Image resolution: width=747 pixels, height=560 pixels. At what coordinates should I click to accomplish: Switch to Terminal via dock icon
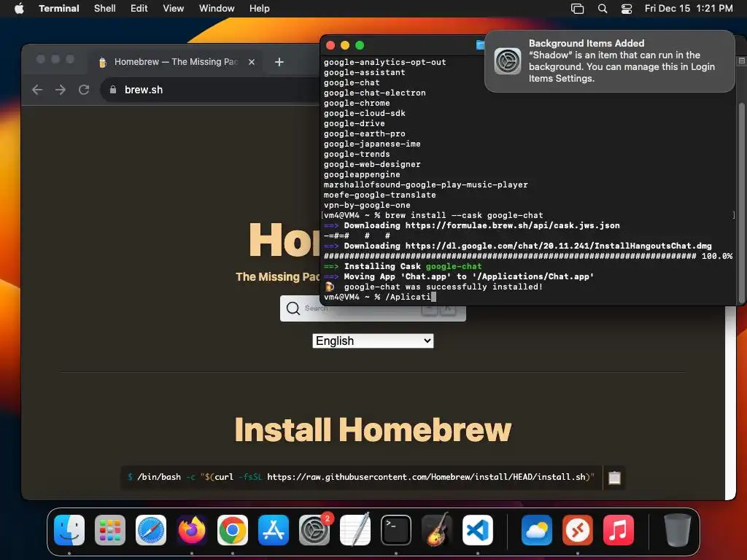pyautogui.click(x=396, y=530)
